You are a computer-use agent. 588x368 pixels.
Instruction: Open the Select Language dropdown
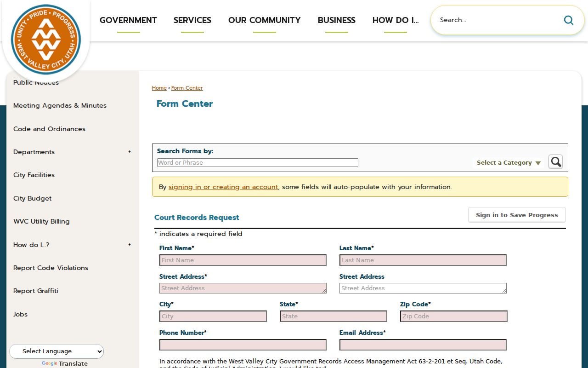57,351
